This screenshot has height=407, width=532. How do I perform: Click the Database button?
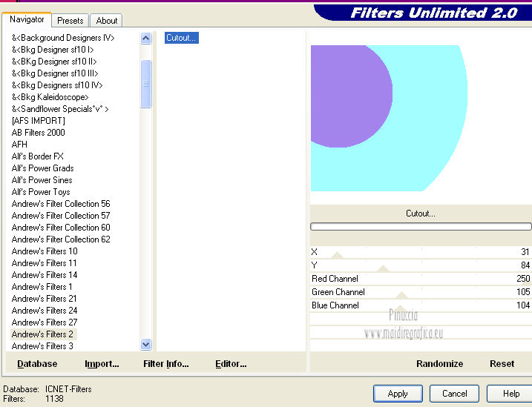[37, 363]
